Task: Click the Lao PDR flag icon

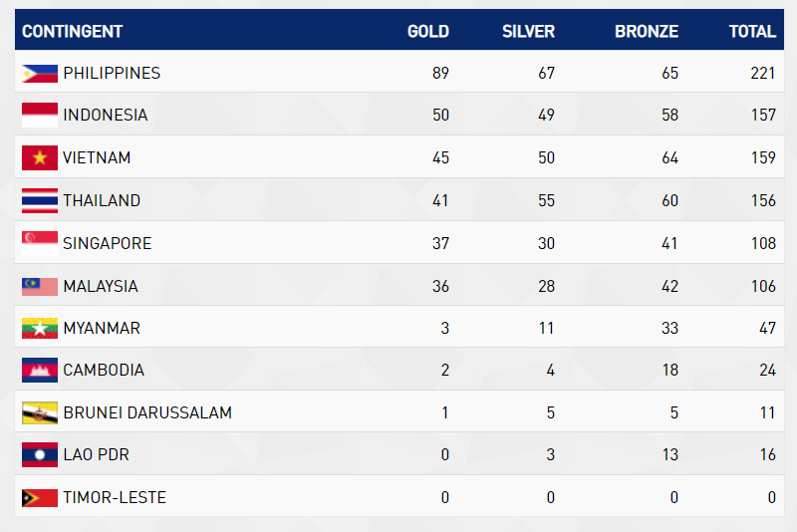Action: 40,455
